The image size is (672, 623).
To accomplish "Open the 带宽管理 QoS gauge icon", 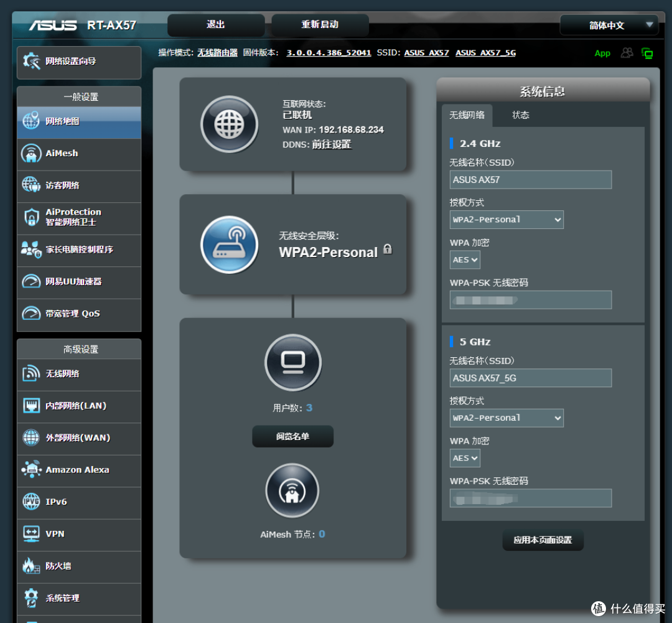I will coord(31,314).
